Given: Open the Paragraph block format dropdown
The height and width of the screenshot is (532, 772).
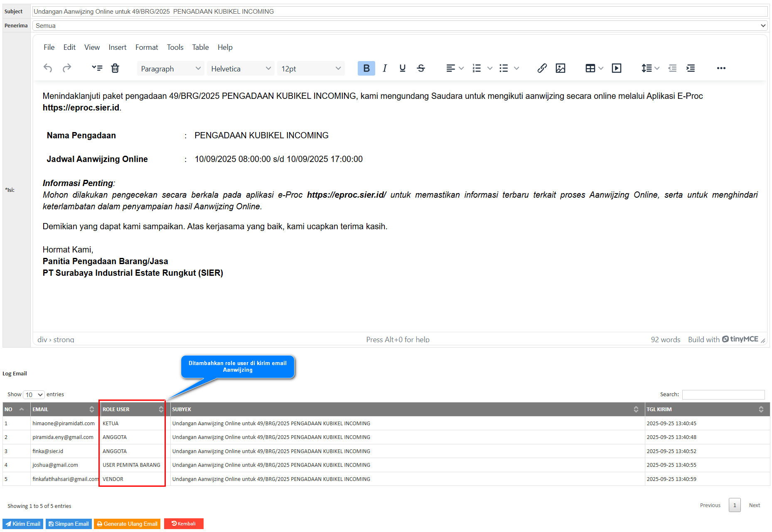Looking at the screenshot, I should tap(170, 69).
